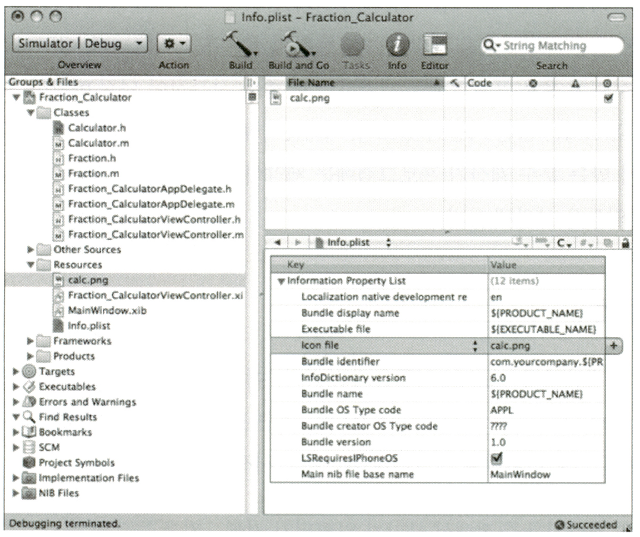The width and height of the screenshot is (640, 537).
Task: Click the Editor toolbar icon
Action: click(x=435, y=45)
